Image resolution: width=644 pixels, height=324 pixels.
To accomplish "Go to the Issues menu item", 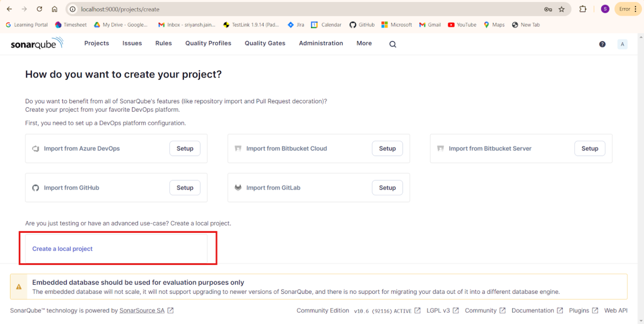I will point(132,43).
